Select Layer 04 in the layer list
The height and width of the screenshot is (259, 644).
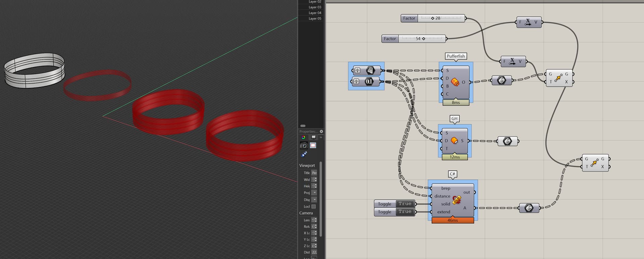(315, 13)
